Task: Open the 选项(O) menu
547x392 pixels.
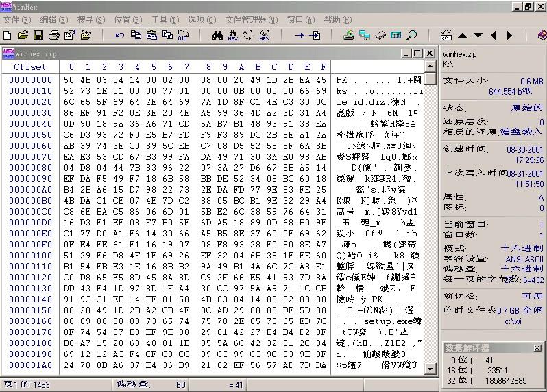Action: (x=202, y=19)
